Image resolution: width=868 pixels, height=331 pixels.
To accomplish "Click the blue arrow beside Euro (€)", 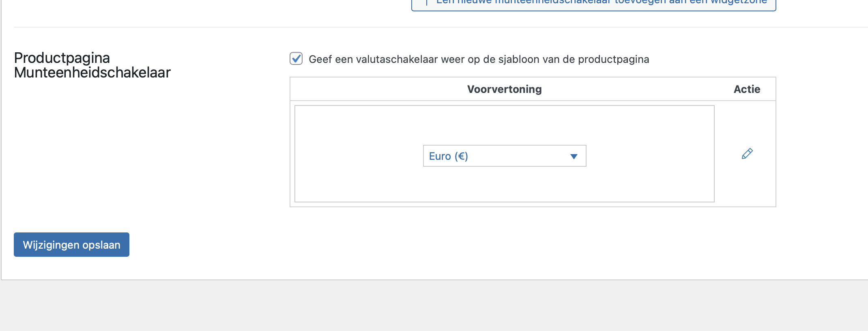I will [x=574, y=157].
